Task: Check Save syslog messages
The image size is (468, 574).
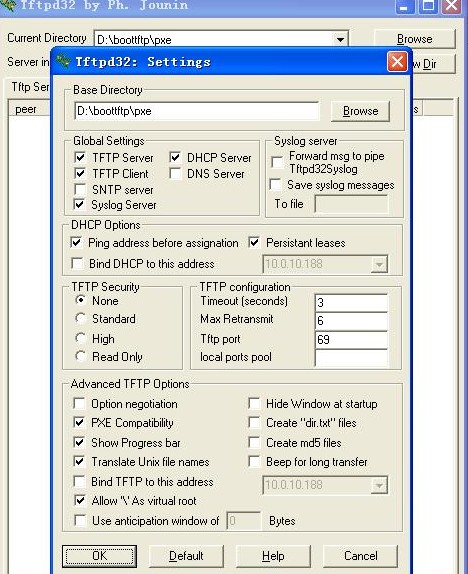Action: click(x=275, y=184)
